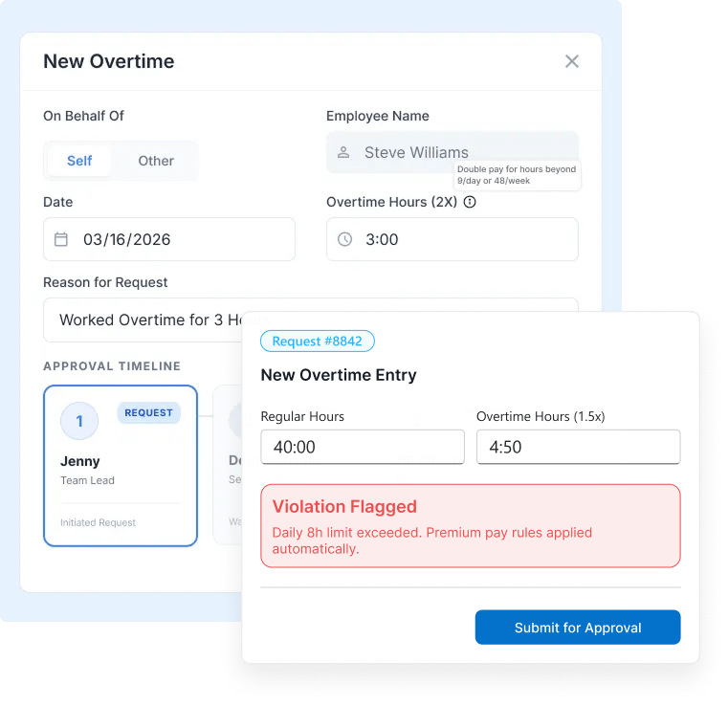Click the calendar icon in Date field
Image resolution: width=728 pixels, height=706 pixels.
coord(61,239)
